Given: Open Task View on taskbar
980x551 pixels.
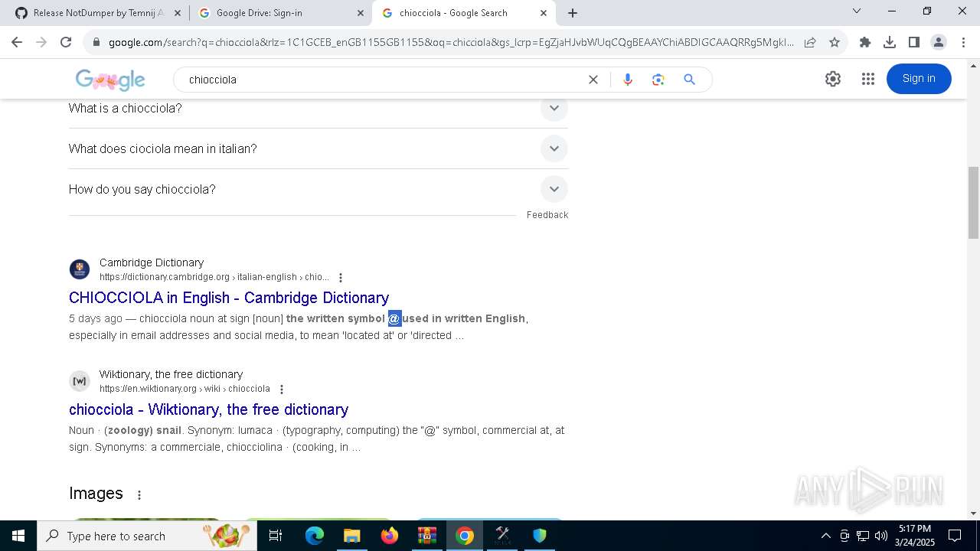Looking at the screenshot, I should 276,536.
